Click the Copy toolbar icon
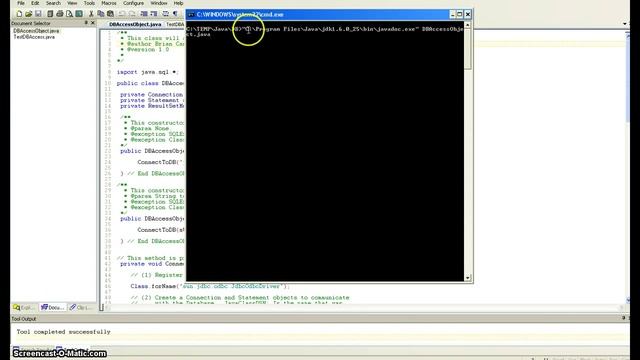 pos(100,14)
